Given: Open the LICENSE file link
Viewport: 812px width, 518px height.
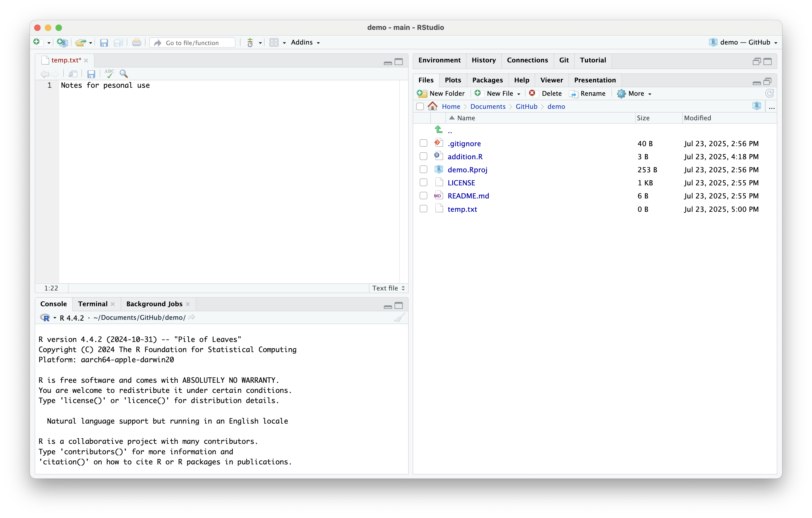Looking at the screenshot, I should pyautogui.click(x=461, y=183).
